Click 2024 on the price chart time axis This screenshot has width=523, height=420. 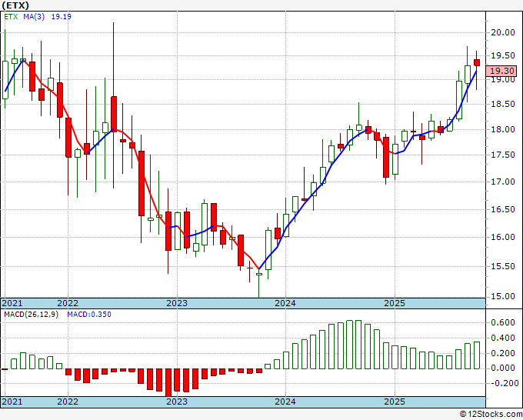[285, 303]
